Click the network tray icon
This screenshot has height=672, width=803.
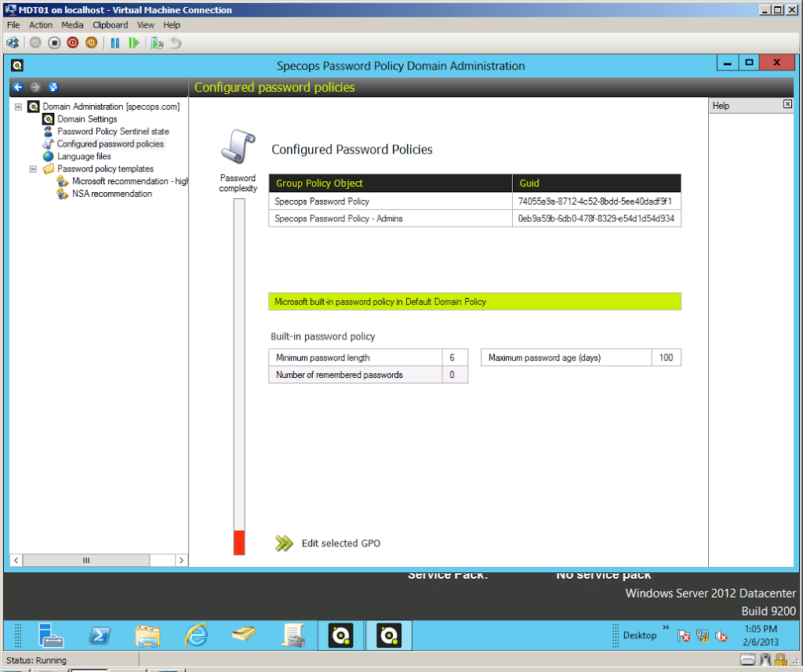pos(703,636)
